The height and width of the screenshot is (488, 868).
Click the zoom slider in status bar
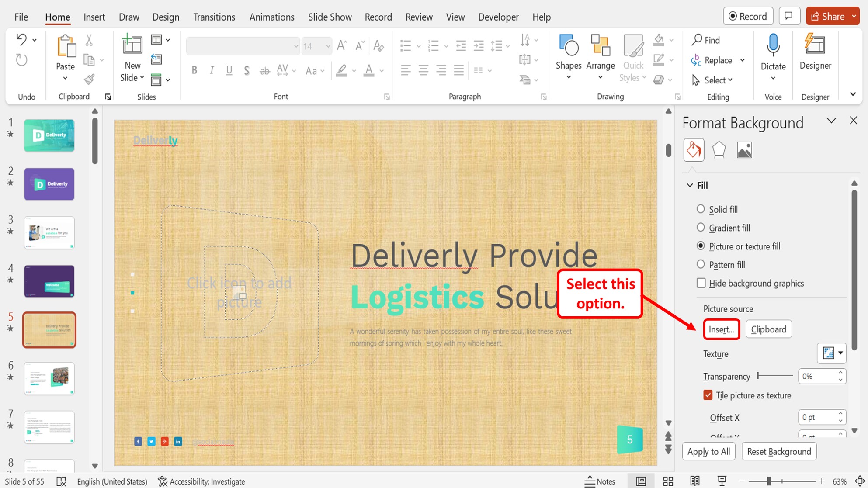coord(781,481)
